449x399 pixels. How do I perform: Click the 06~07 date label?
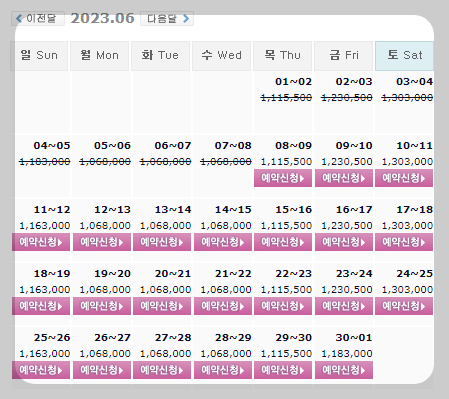point(173,146)
